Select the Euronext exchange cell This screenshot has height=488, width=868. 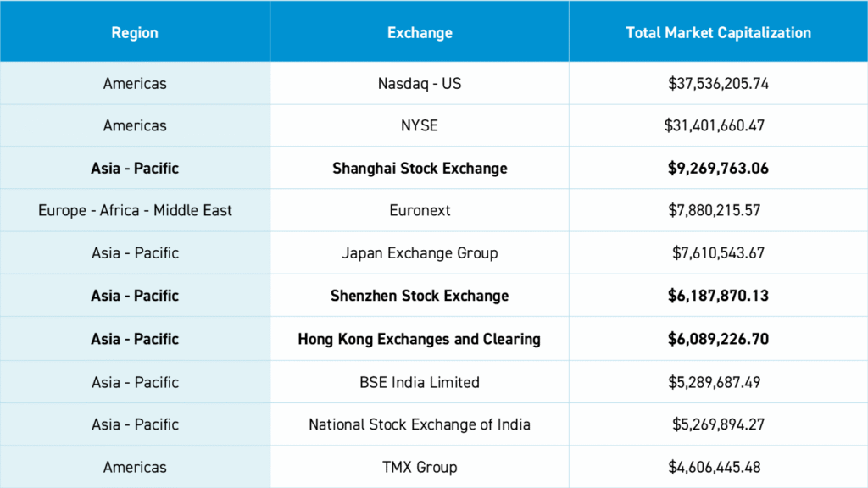point(420,210)
